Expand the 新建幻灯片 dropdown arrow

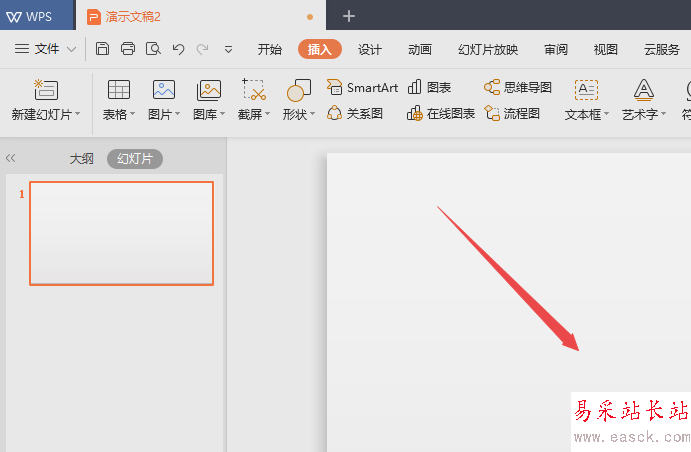pos(78,114)
